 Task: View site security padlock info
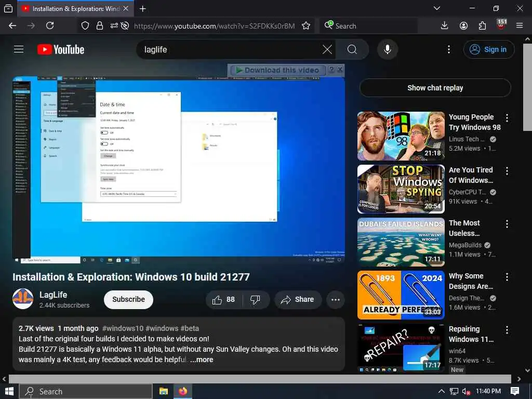click(99, 26)
